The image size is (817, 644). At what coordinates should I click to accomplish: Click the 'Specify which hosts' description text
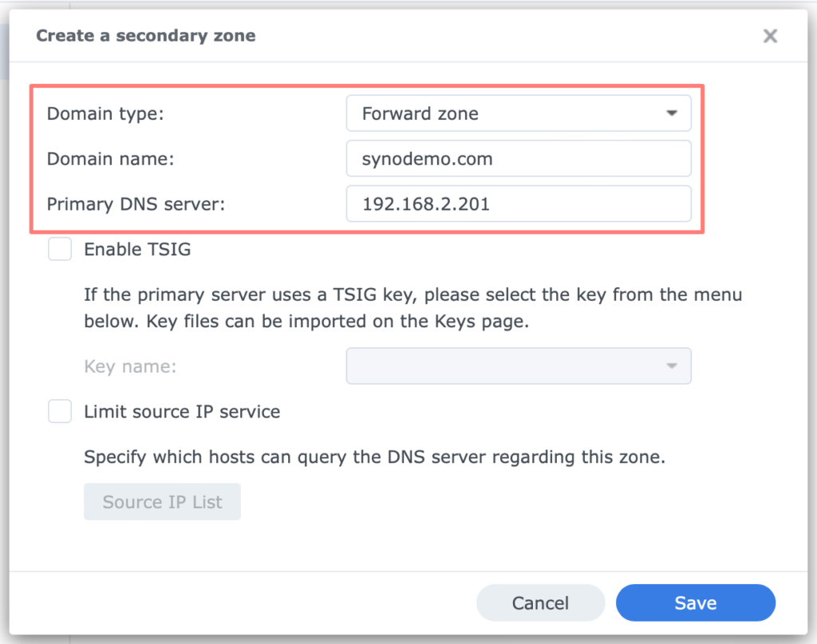[375, 457]
